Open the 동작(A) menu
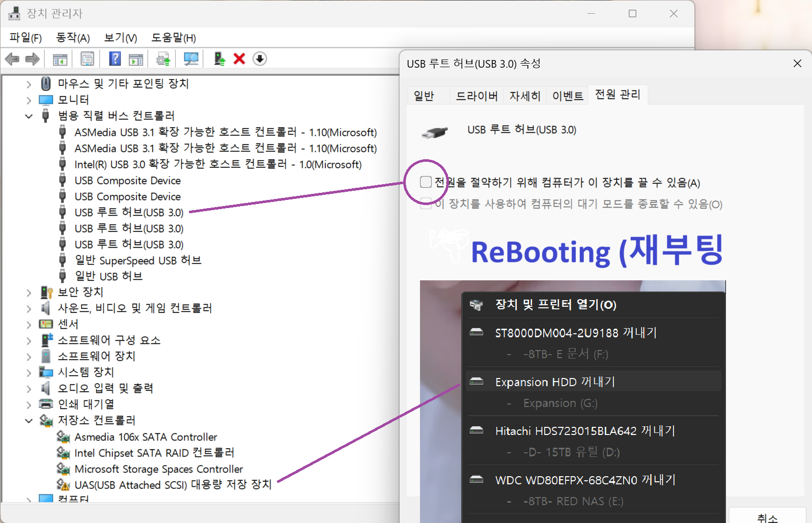The image size is (812, 523). tap(73, 38)
